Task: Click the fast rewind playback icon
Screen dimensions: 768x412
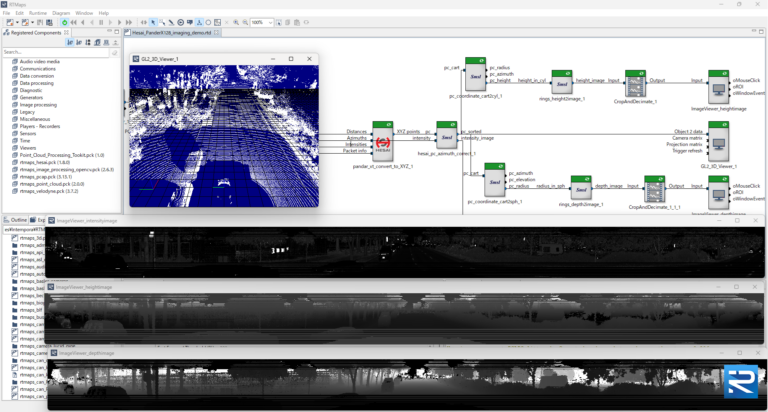Action: click(73, 22)
